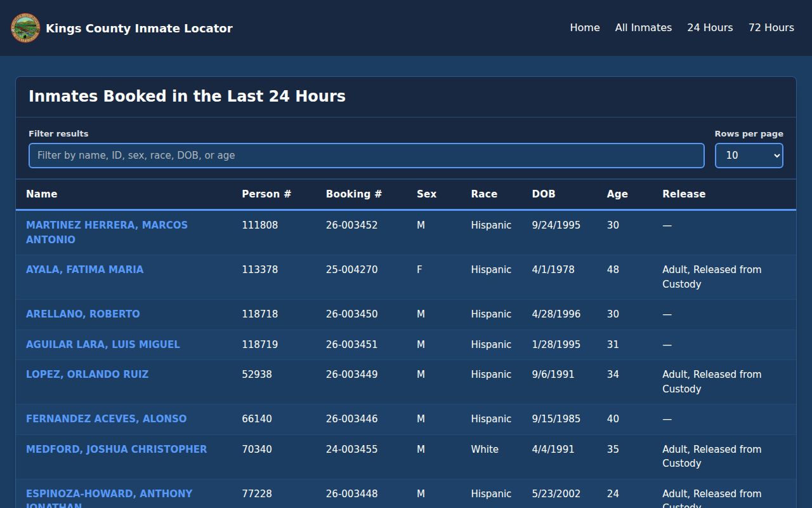Select person number 52938
The width and height of the screenshot is (812, 508).
coord(257,375)
